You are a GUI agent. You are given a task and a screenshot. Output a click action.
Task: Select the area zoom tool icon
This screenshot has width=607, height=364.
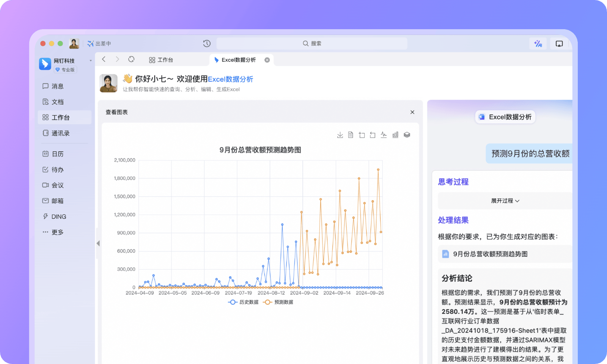pyautogui.click(x=362, y=135)
